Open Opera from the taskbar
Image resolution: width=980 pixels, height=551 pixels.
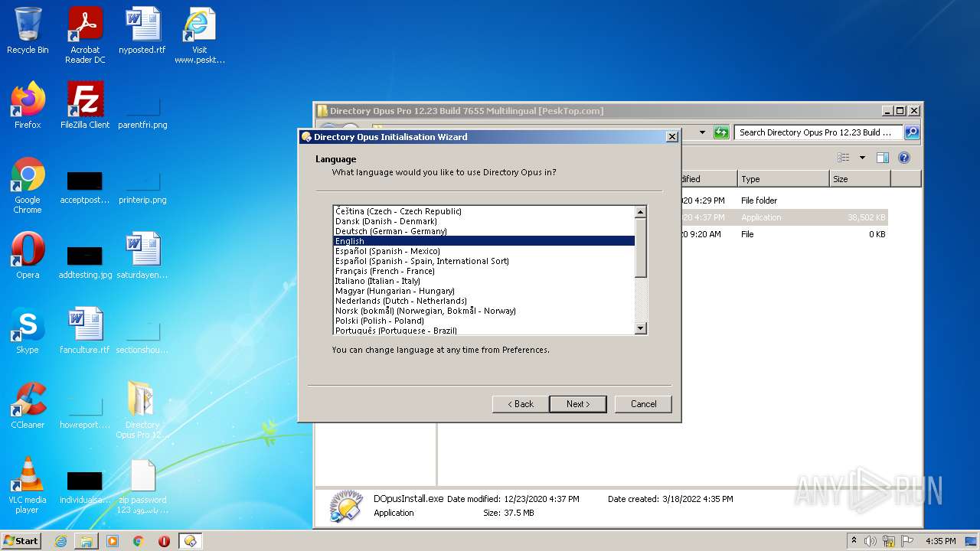pyautogui.click(x=164, y=541)
